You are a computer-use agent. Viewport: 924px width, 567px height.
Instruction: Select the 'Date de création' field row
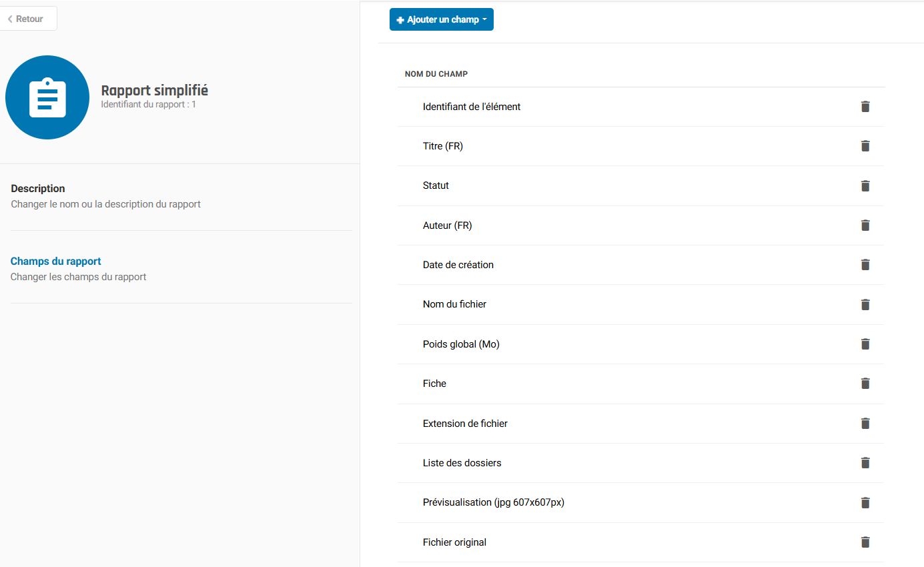click(458, 265)
